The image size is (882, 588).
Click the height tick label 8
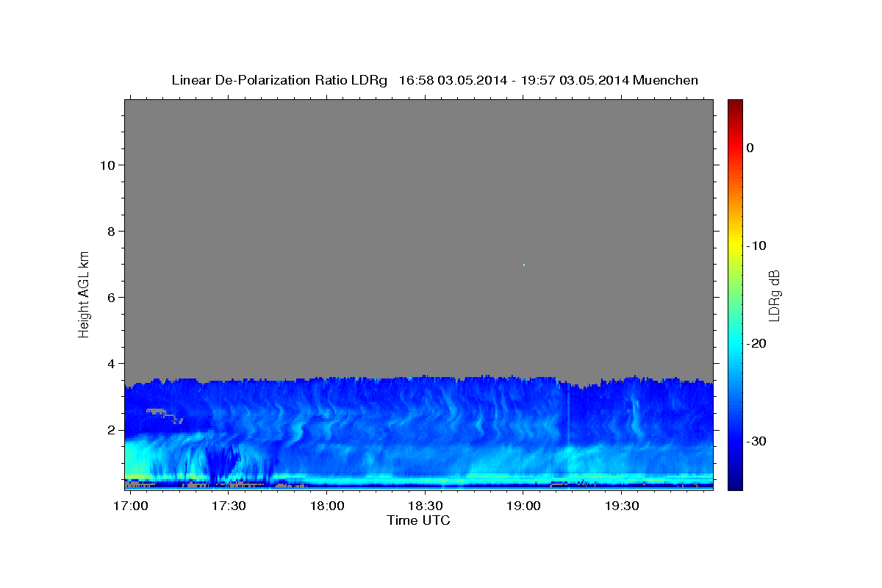pyautogui.click(x=110, y=231)
